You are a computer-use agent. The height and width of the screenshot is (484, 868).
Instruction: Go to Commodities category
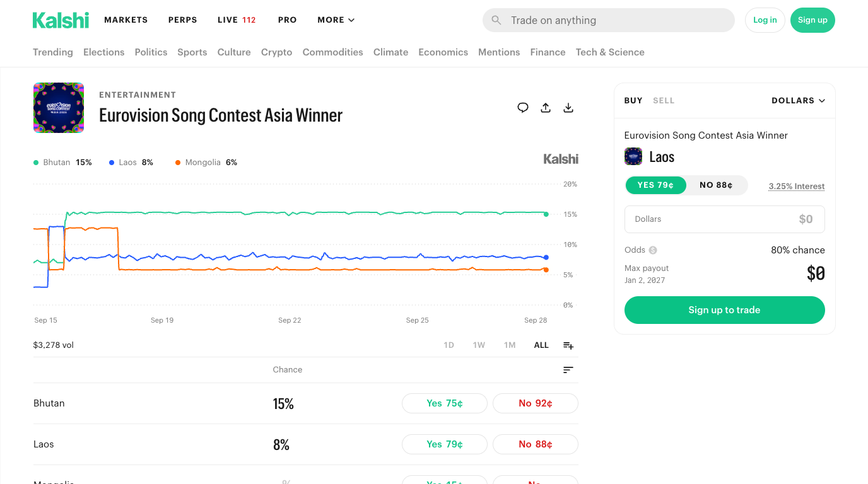[333, 52]
